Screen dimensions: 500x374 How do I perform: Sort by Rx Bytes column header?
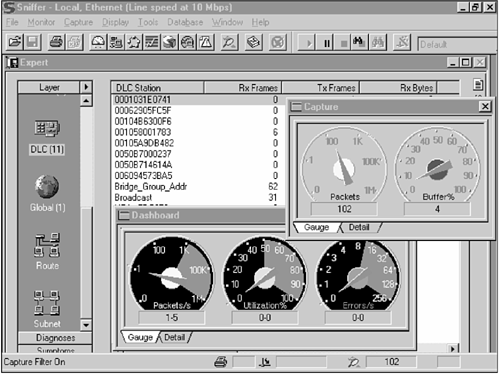pyautogui.click(x=398, y=88)
